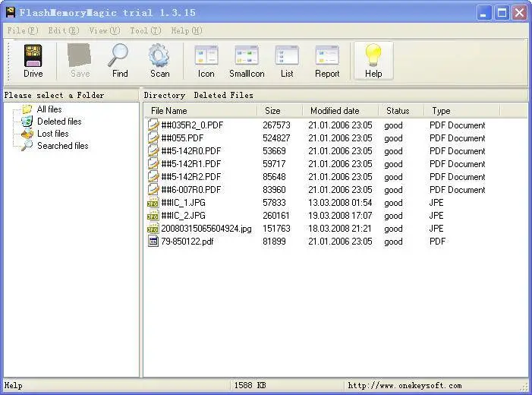
Task: Click size value 81899
Action: pyautogui.click(x=274, y=242)
